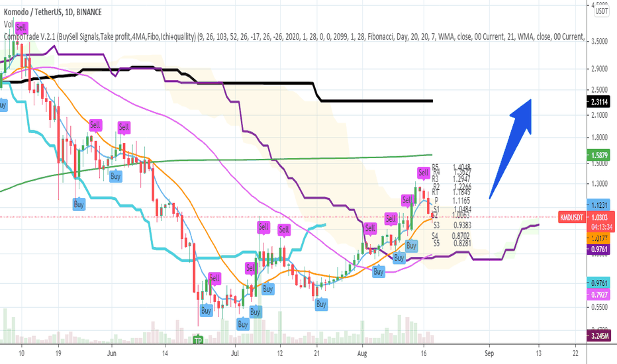The height and width of the screenshot is (364, 617).
Task: Click the green TP take-profit marker
Action: coord(198,340)
